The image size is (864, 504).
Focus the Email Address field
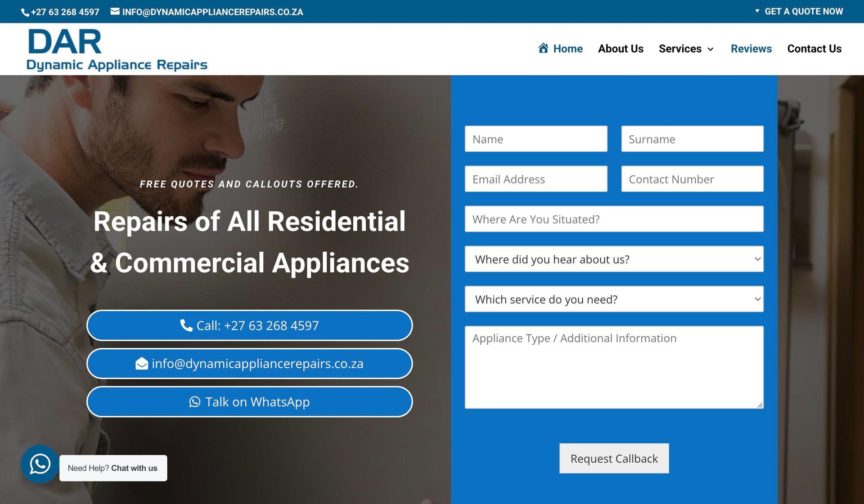pos(536,179)
